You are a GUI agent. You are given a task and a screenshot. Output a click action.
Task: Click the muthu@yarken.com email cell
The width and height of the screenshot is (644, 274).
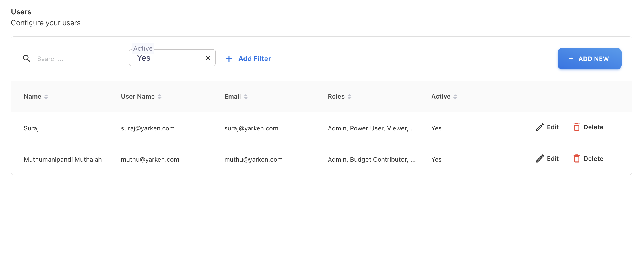[253, 160]
